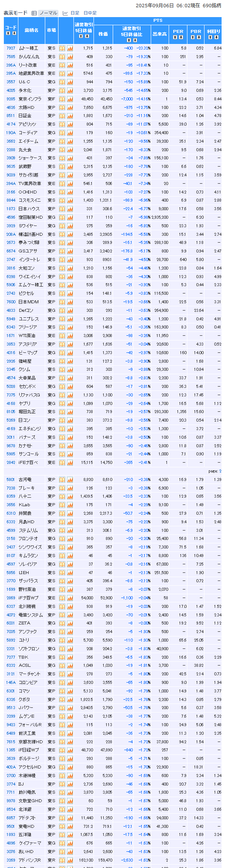The width and height of the screenshot is (225, 868).
Task: Select stock name 日本ハウス
Action: [29, 209]
